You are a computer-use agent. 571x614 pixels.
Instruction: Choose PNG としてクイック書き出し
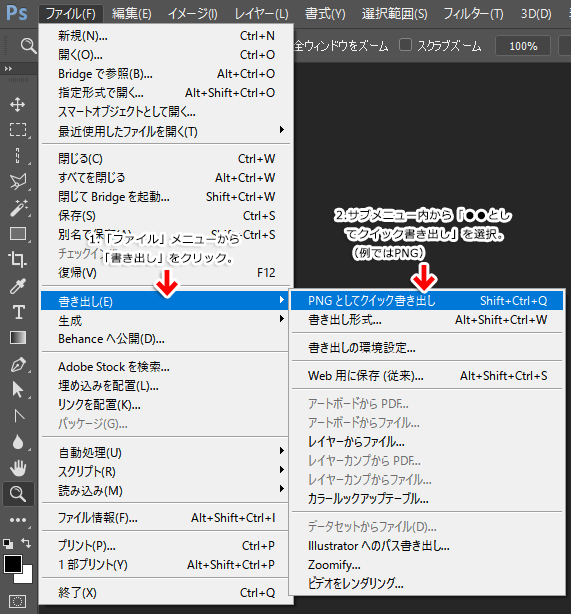tap(427, 301)
